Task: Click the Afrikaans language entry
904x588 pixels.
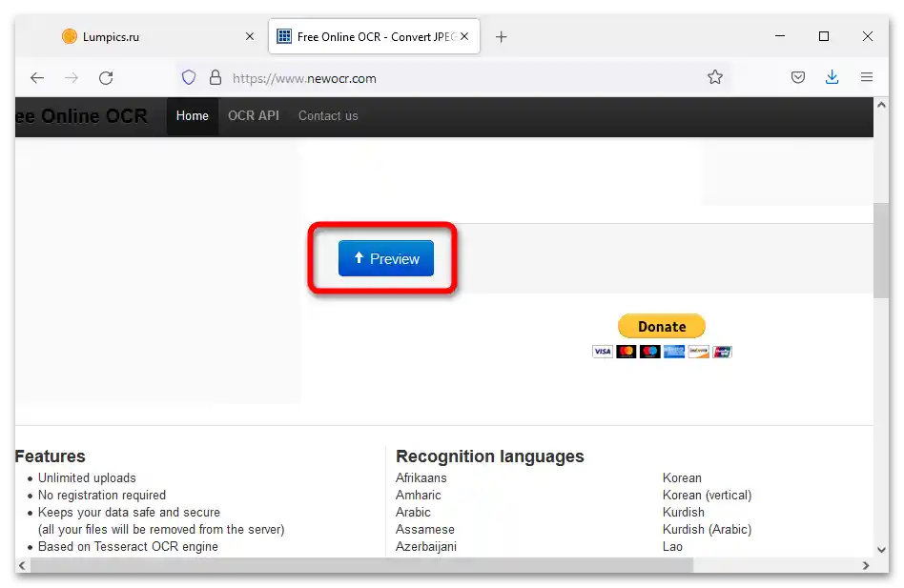Action: coord(421,478)
